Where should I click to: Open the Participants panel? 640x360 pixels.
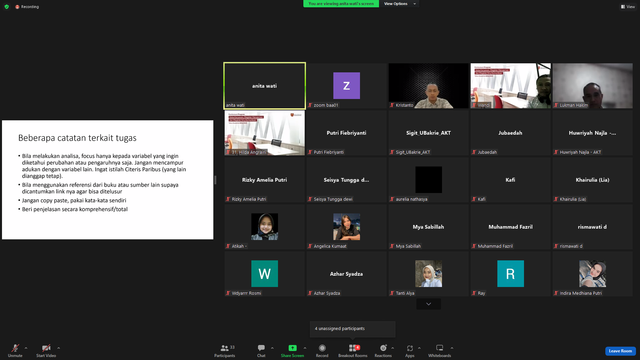tap(224, 350)
